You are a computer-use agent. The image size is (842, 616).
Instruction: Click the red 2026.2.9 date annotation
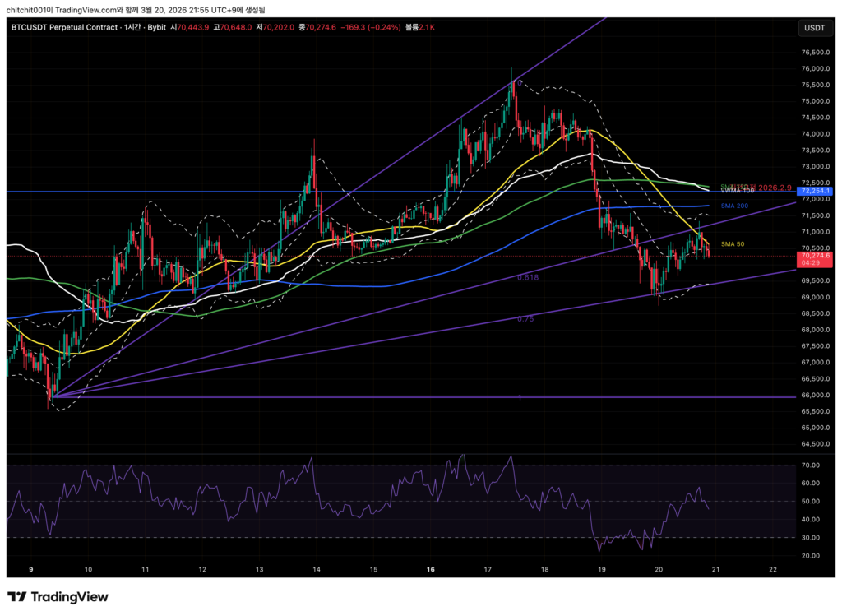tap(774, 188)
